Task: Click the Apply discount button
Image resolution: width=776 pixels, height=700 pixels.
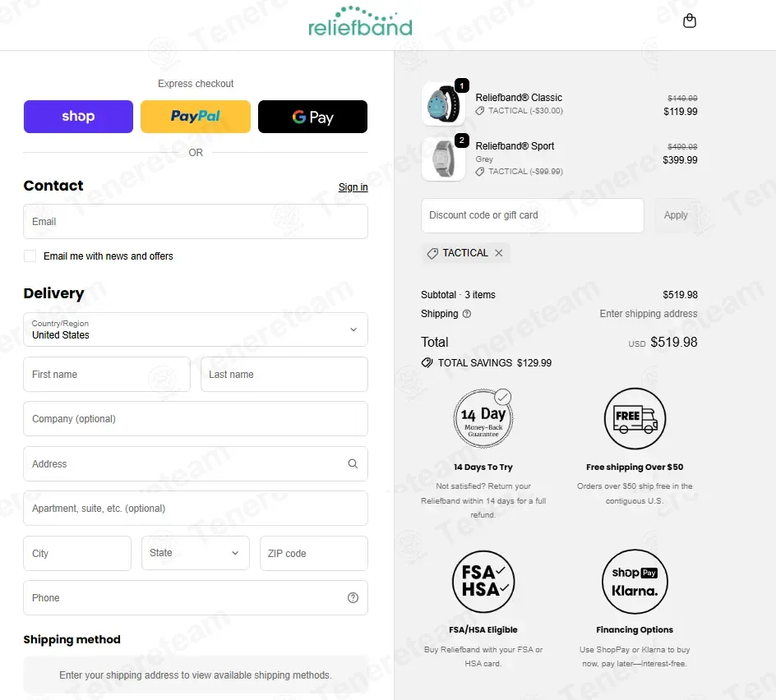Action: [x=676, y=215]
